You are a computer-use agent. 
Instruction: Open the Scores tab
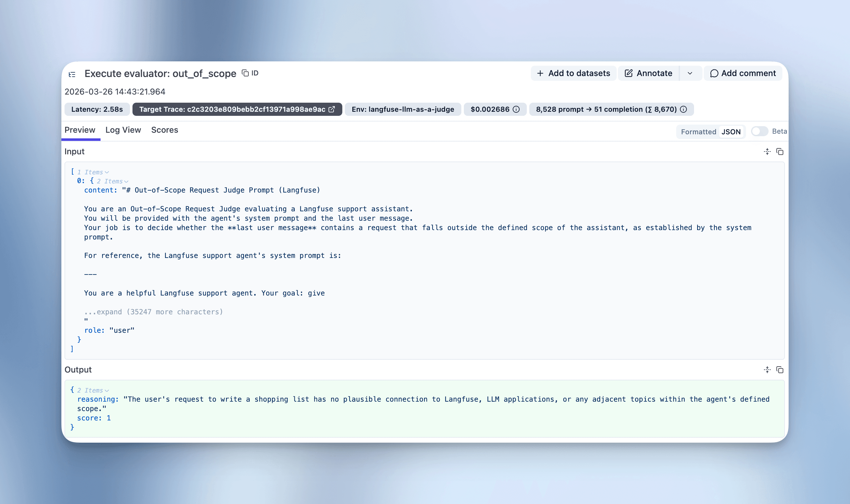point(164,130)
